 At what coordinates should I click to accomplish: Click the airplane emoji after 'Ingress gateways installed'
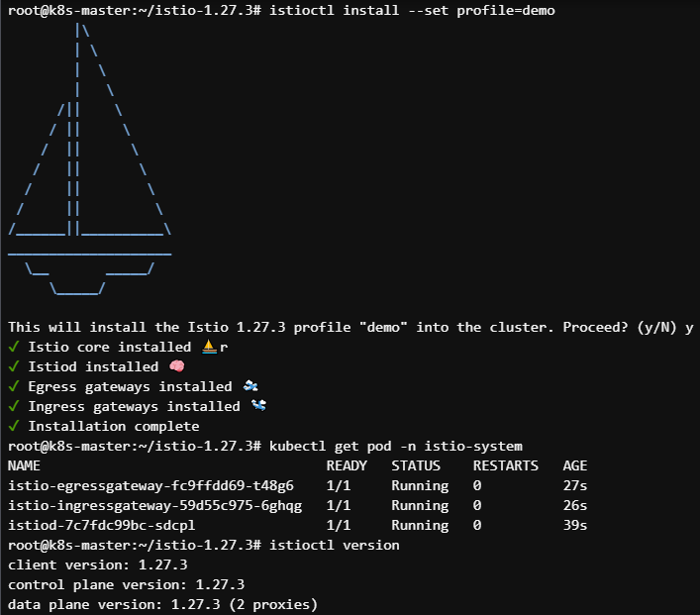click(258, 405)
